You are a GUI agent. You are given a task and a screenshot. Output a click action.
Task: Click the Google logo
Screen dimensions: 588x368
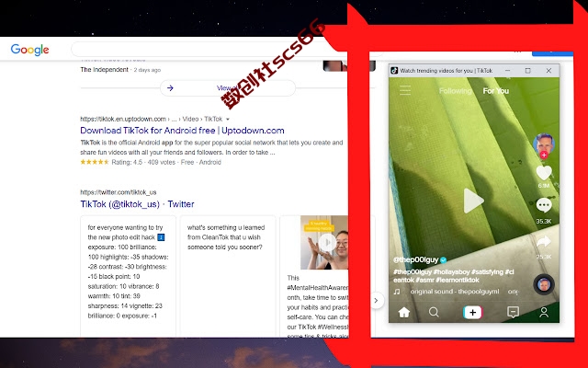(x=29, y=50)
